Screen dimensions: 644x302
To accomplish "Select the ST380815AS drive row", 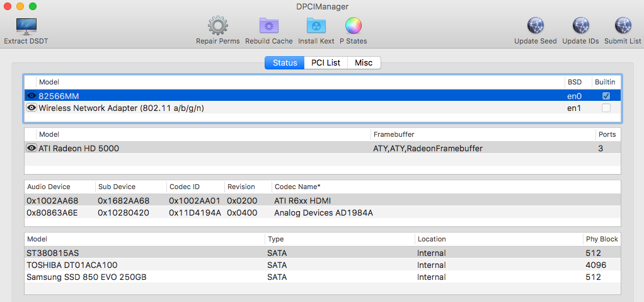I will tap(323, 253).
